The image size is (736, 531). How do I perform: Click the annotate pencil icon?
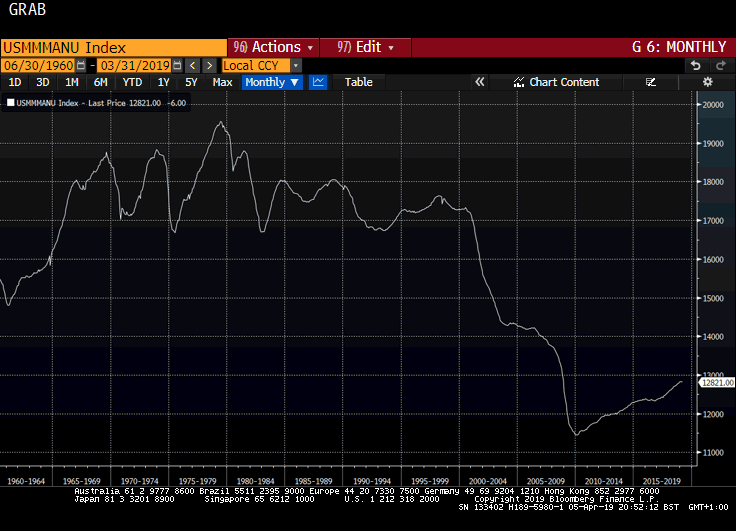tap(651, 82)
